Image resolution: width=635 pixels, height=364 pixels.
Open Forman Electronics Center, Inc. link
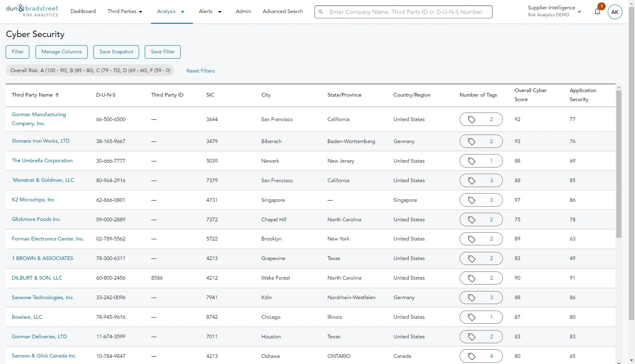pos(48,239)
